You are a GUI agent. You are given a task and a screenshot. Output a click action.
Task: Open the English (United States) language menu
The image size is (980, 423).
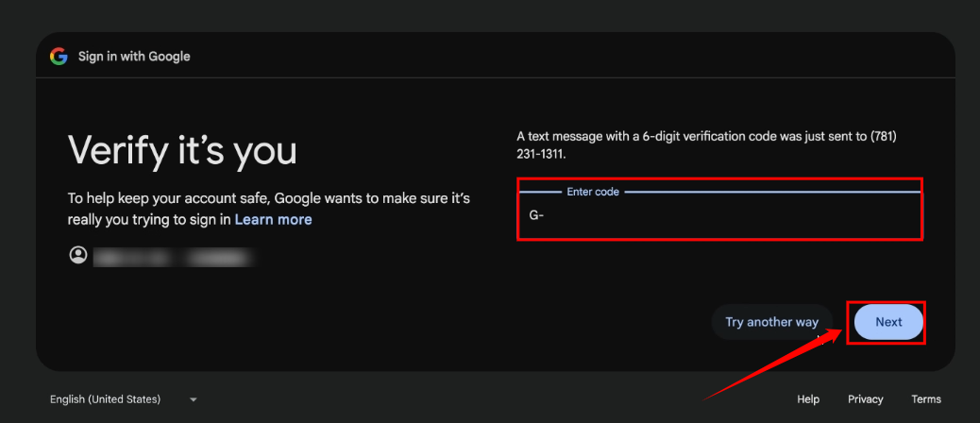[106, 399]
